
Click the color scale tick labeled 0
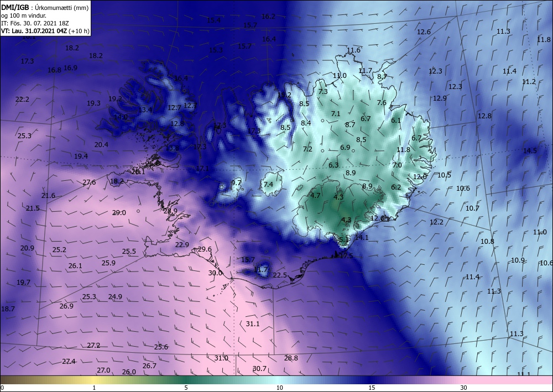pos(2,388)
